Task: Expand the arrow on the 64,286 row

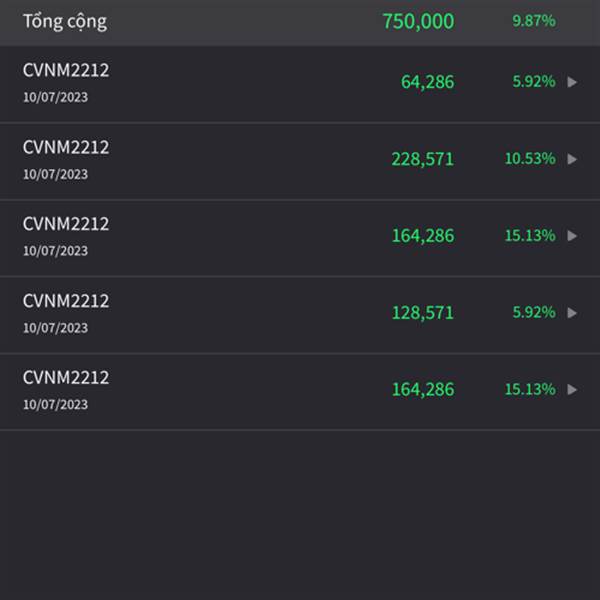Action: pos(572,82)
